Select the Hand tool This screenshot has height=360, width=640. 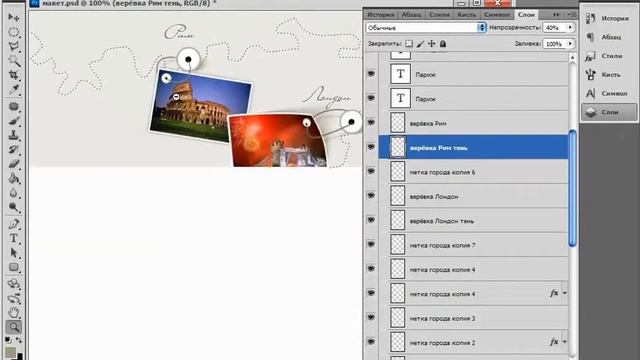coord(14,313)
